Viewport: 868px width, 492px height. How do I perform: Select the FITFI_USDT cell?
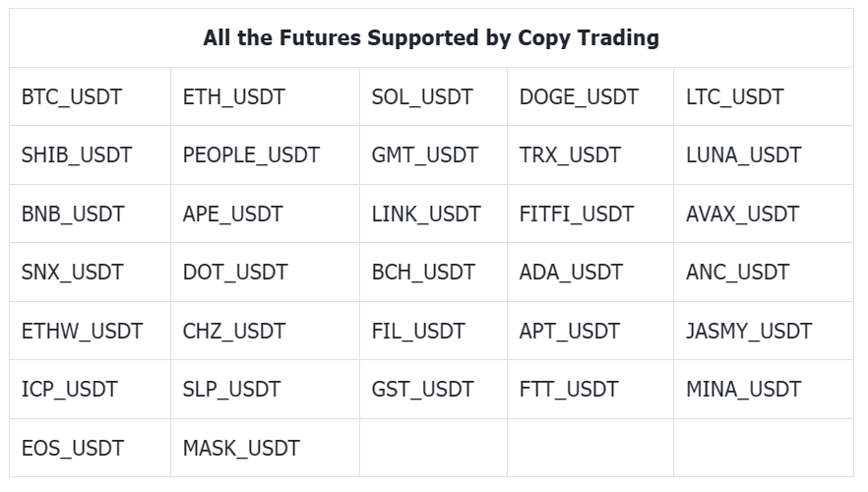click(577, 215)
